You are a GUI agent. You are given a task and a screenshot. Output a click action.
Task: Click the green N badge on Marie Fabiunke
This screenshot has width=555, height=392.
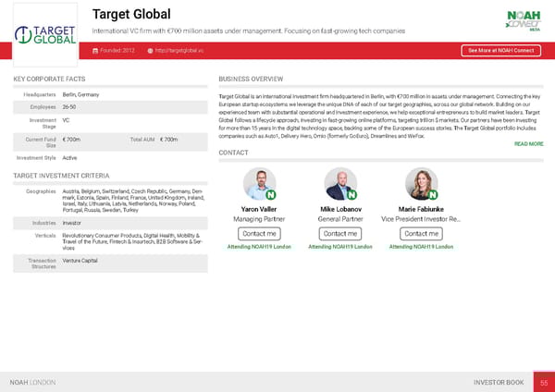(433, 195)
